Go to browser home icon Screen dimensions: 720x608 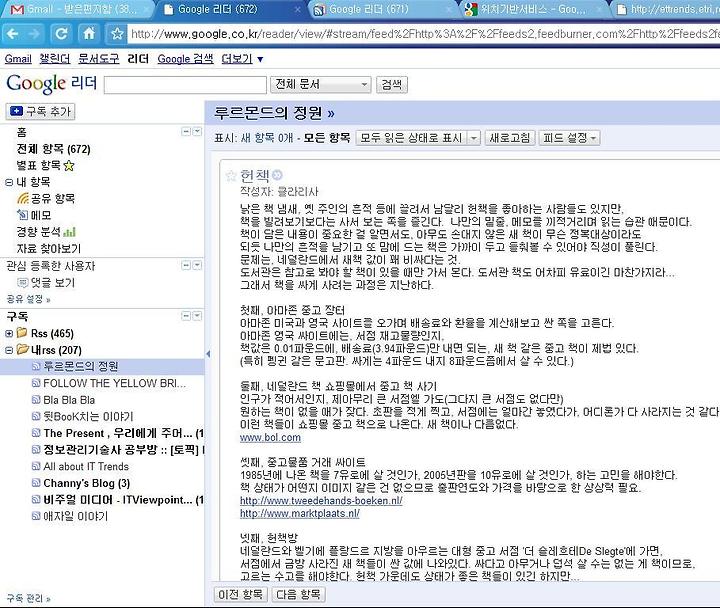click(89, 34)
